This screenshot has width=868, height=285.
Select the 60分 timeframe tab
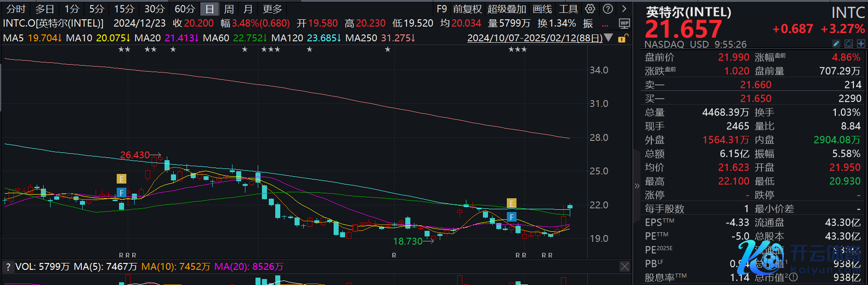click(x=185, y=9)
